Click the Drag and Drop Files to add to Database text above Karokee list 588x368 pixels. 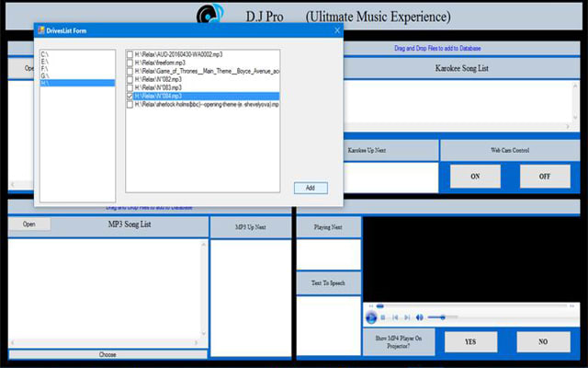point(437,49)
